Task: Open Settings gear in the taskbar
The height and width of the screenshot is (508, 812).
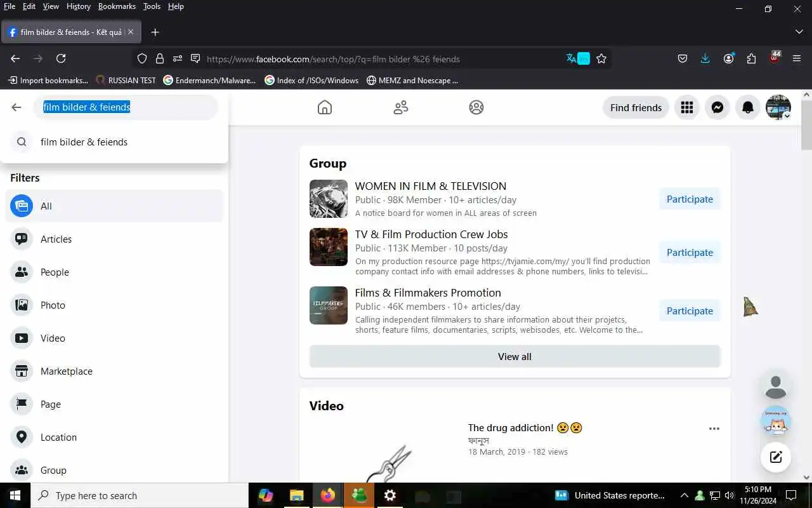Action: (390, 495)
